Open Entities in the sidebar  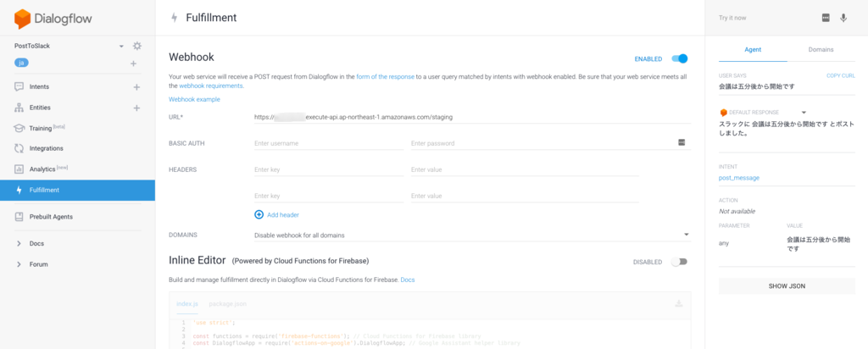(x=40, y=108)
